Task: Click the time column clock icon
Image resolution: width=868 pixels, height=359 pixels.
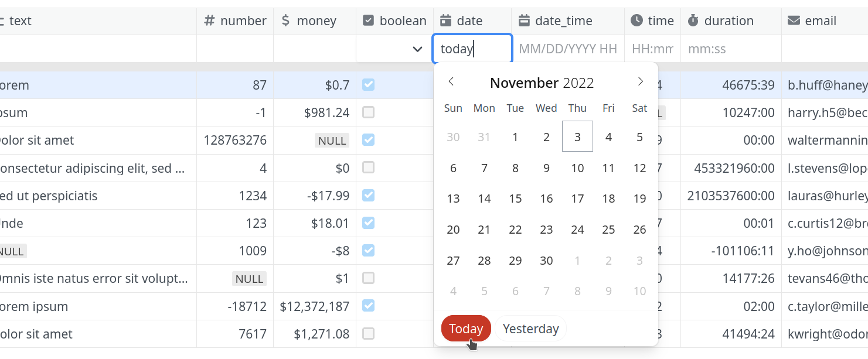Action: pos(637,21)
